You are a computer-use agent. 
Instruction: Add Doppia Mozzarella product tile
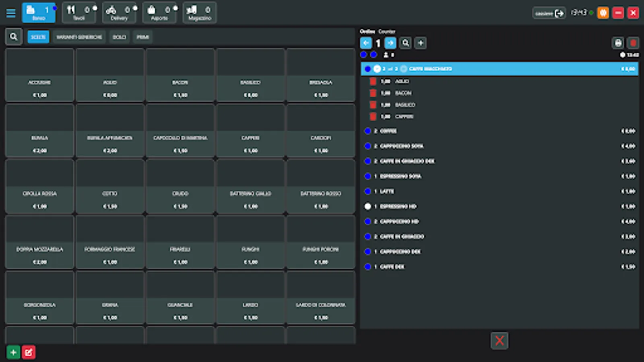point(39,242)
